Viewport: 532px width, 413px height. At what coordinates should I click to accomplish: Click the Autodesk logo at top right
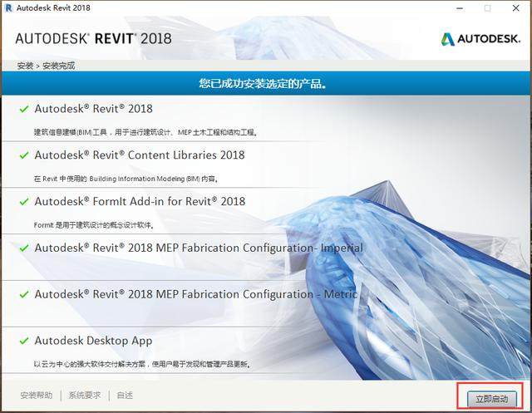[480, 39]
